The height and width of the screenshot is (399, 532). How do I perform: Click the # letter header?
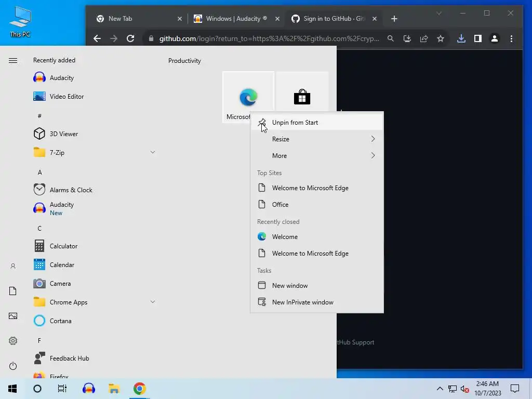point(39,116)
